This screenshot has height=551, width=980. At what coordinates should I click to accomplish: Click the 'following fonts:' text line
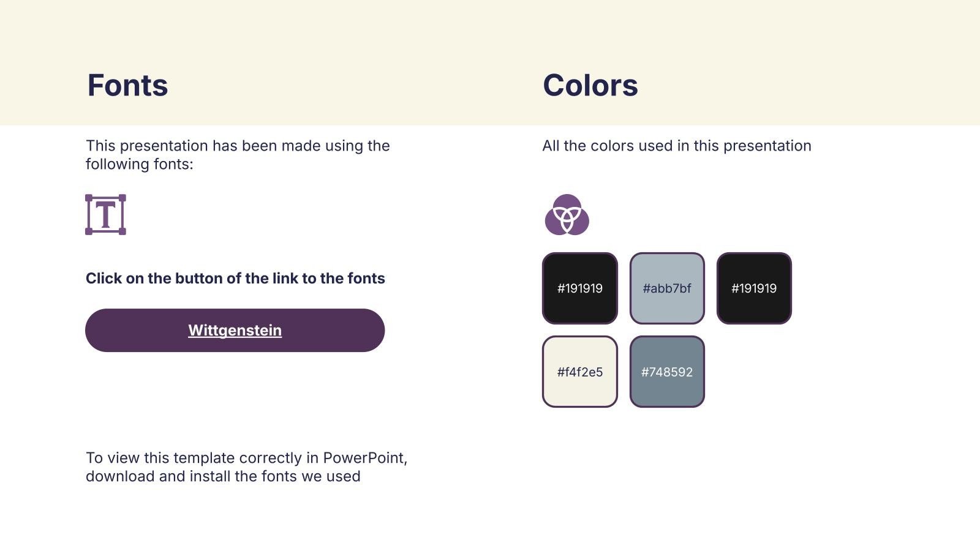tap(139, 164)
